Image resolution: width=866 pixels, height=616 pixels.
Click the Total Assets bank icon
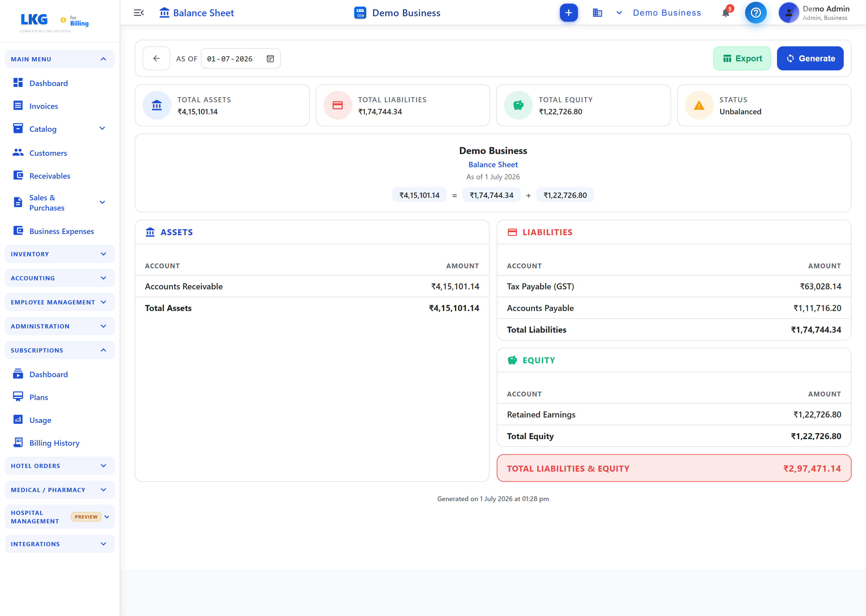[x=157, y=106]
